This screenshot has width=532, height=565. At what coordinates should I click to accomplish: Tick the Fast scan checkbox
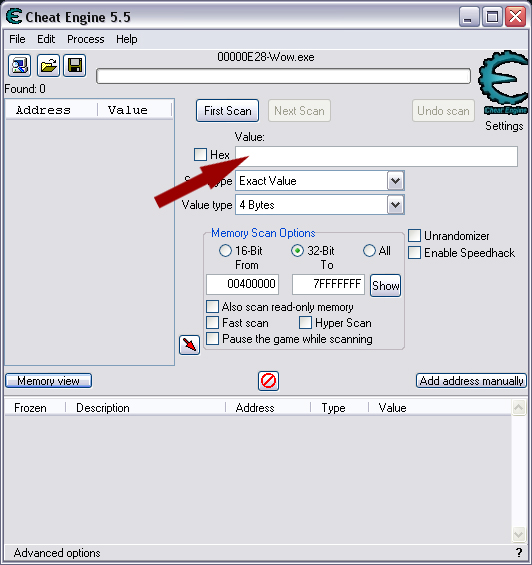[212, 322]
